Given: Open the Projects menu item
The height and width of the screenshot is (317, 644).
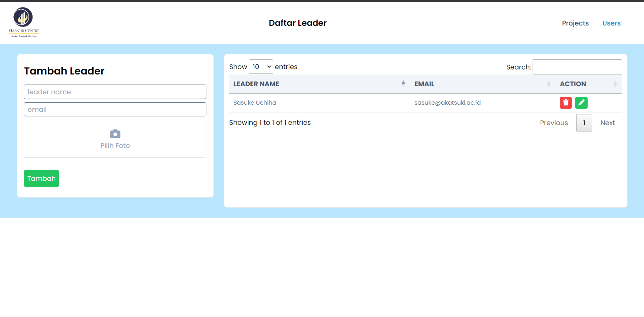Looking at the screenshot, I should click(x=575, y=23).
